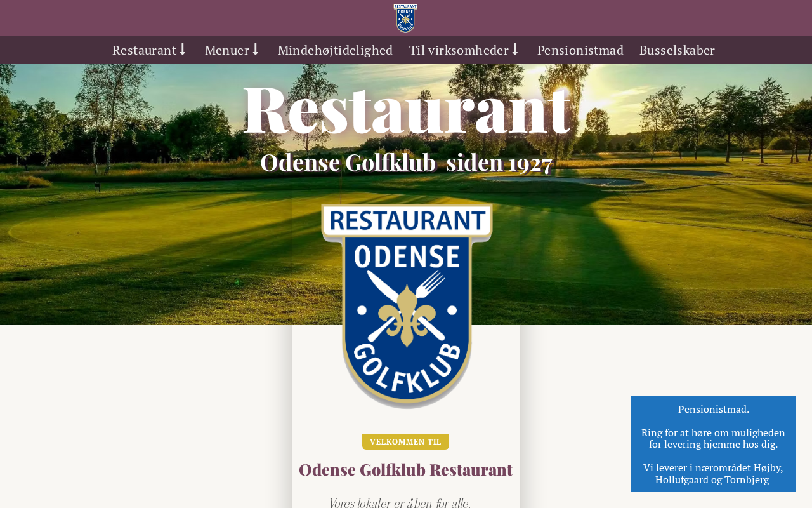
Task: Expand the Til virksomheder dropdown arrow
Action: pyautogui.click(x=515, y=50)
